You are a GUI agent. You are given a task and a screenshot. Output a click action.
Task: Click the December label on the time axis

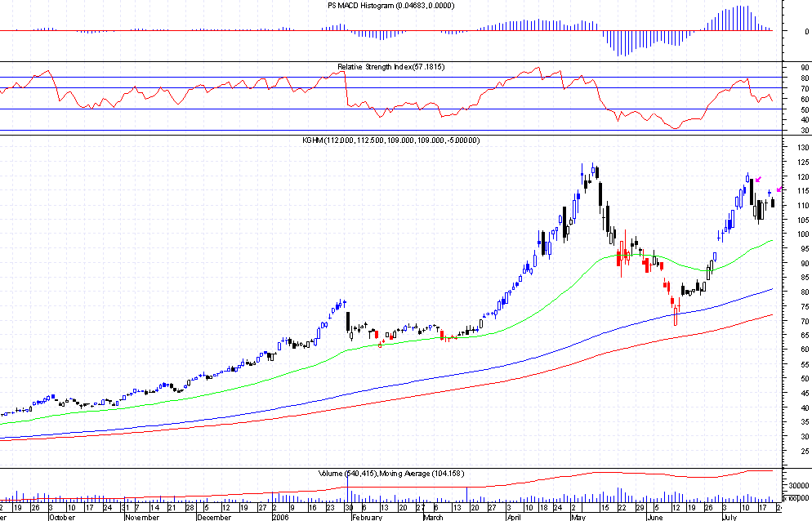215,516
